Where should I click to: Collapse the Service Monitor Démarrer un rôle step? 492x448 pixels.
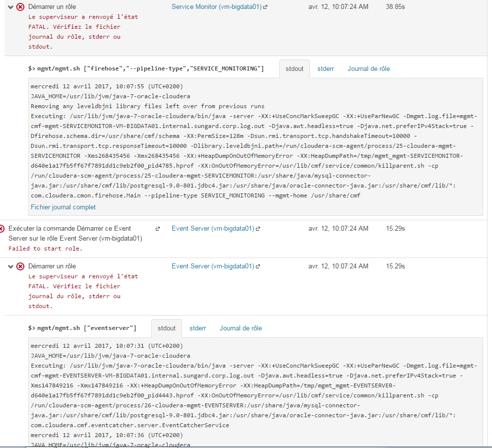coord(11,7)
